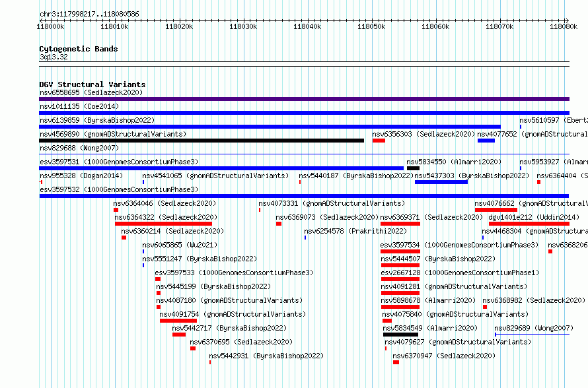Open nsv6065865 (Wu2021) variant
The height and width of the screenshot is (388, 588).
[180, 245]
